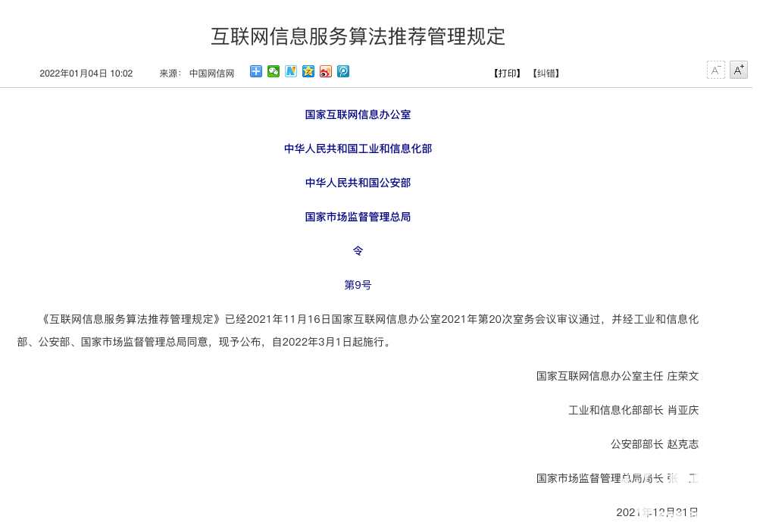Decrease font size with the A- button
The height and width of the screenshot is (532, 763).
(715, 70)
